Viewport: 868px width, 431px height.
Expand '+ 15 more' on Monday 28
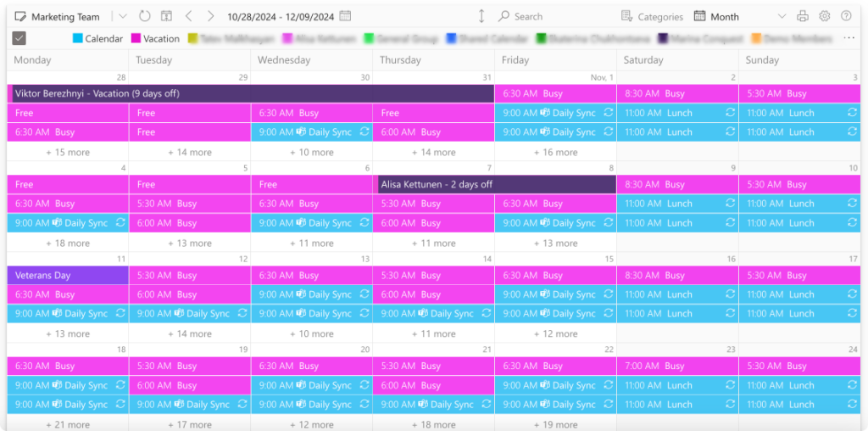[x=68, y=153]
